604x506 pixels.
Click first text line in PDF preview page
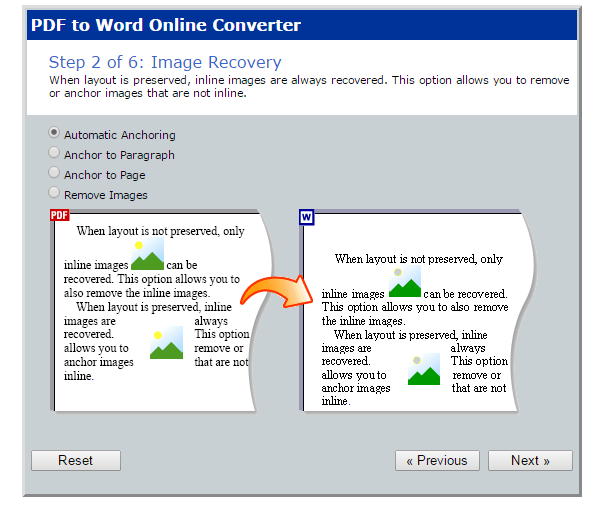coord(160,231)
